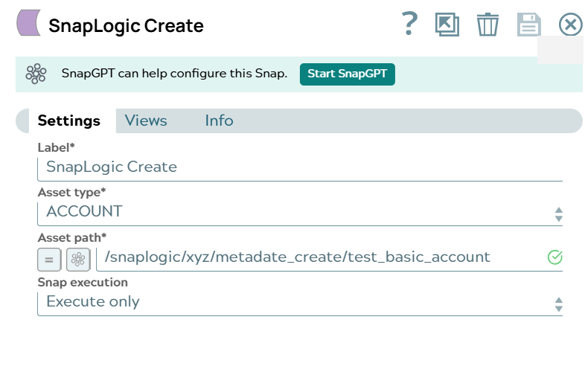This screenshot has height=369, width=588.
Task: Open the Snap execution dropdown
Action: coord(300,304)
